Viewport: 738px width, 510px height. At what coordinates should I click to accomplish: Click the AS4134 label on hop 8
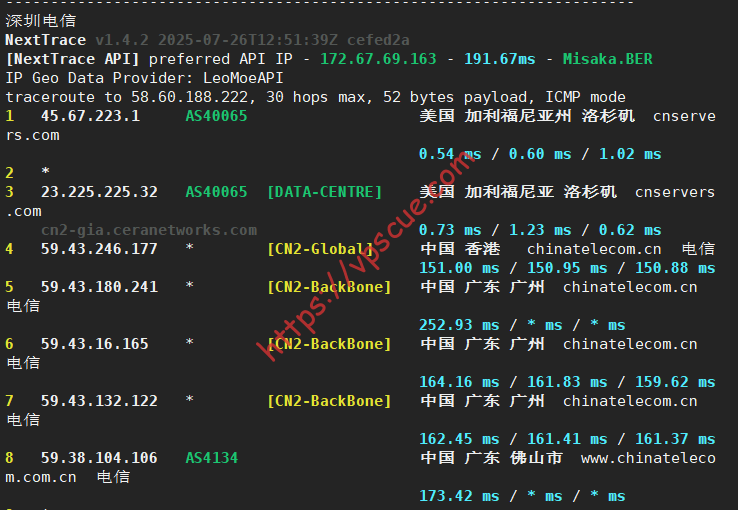(x=212, y=458)
